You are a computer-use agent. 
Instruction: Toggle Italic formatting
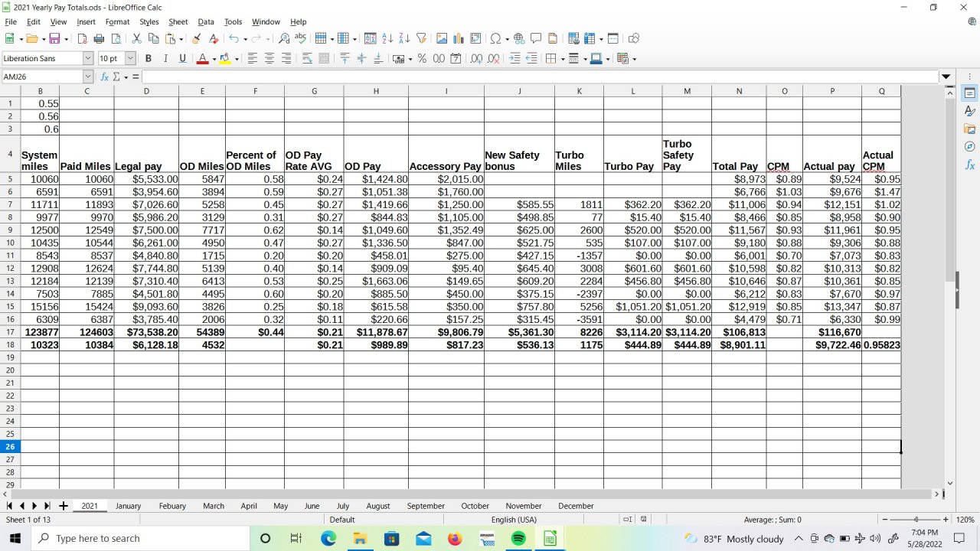(165, 58)
